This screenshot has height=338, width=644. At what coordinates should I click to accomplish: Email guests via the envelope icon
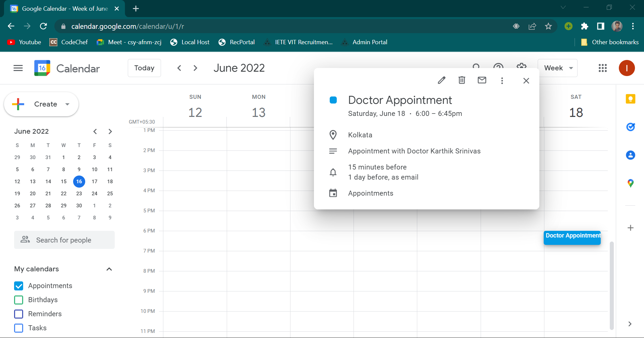click(x=482, y=80)
